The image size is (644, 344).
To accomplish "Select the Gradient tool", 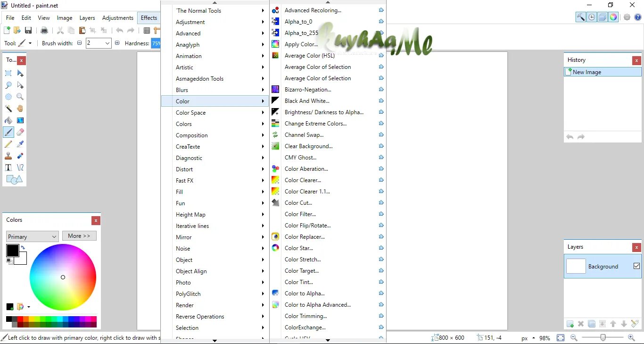I will (20, 120).
